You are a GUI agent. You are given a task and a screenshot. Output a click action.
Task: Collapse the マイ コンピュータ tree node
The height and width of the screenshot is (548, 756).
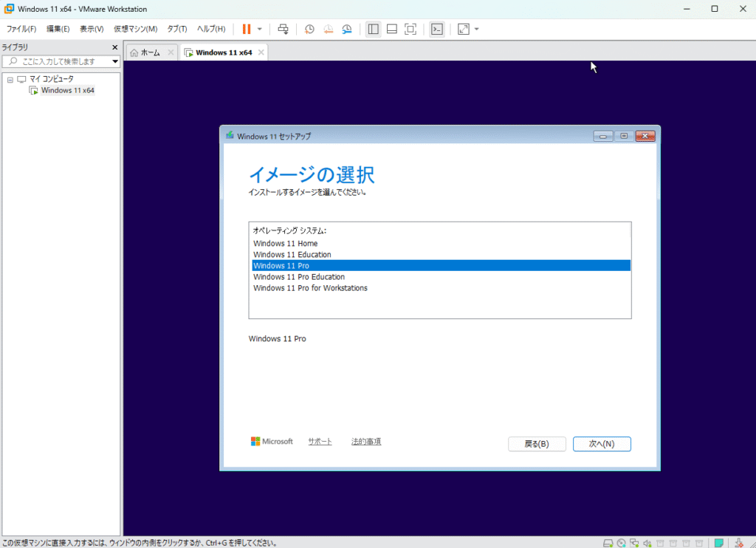coord(10,79)
